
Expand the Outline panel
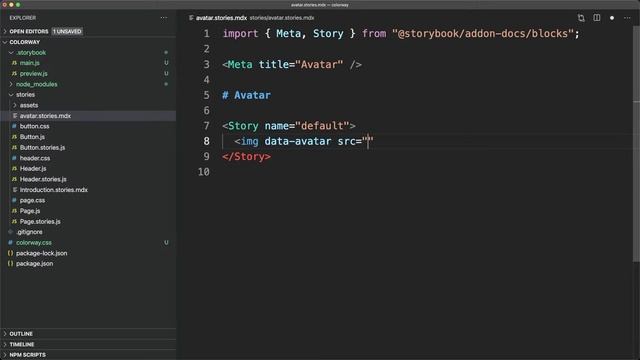point(5,334)
